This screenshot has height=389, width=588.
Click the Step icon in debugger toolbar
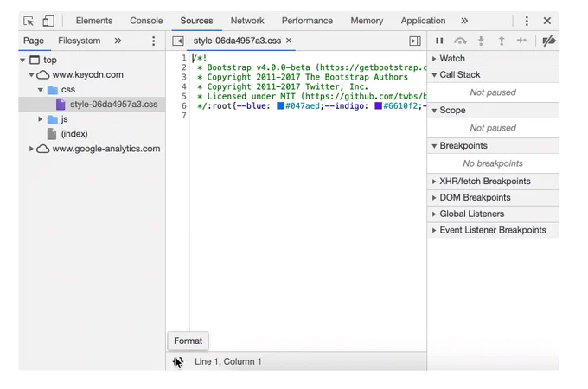point(521,41)
